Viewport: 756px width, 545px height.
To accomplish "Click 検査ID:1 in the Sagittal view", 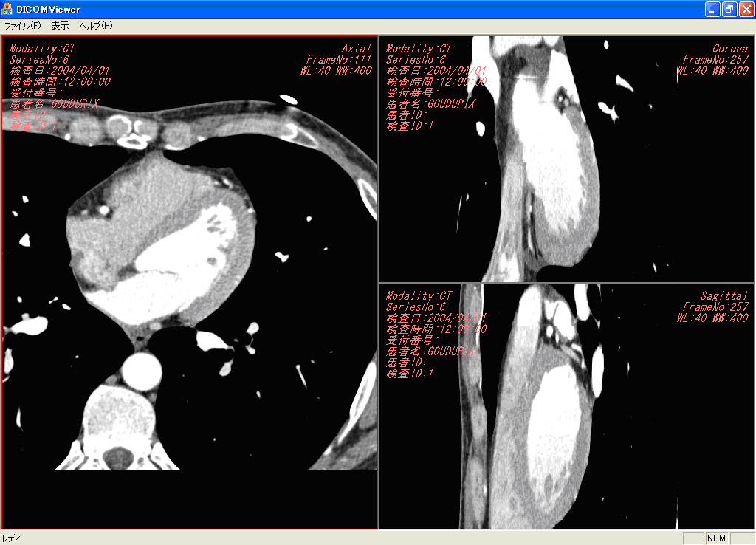I will 410,374.
